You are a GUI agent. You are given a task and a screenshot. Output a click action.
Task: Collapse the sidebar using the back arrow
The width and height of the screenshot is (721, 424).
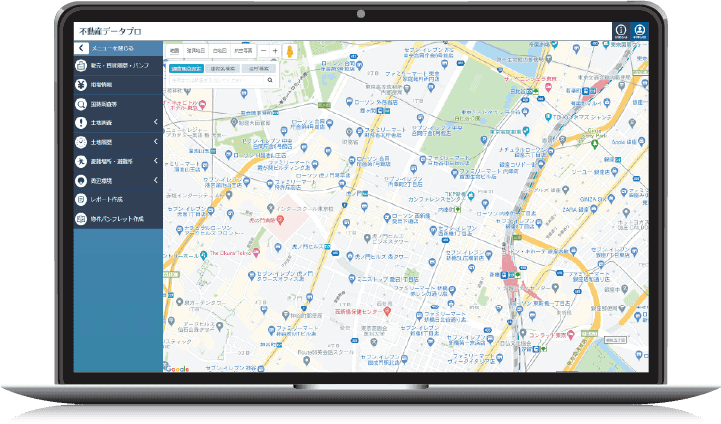81,47
